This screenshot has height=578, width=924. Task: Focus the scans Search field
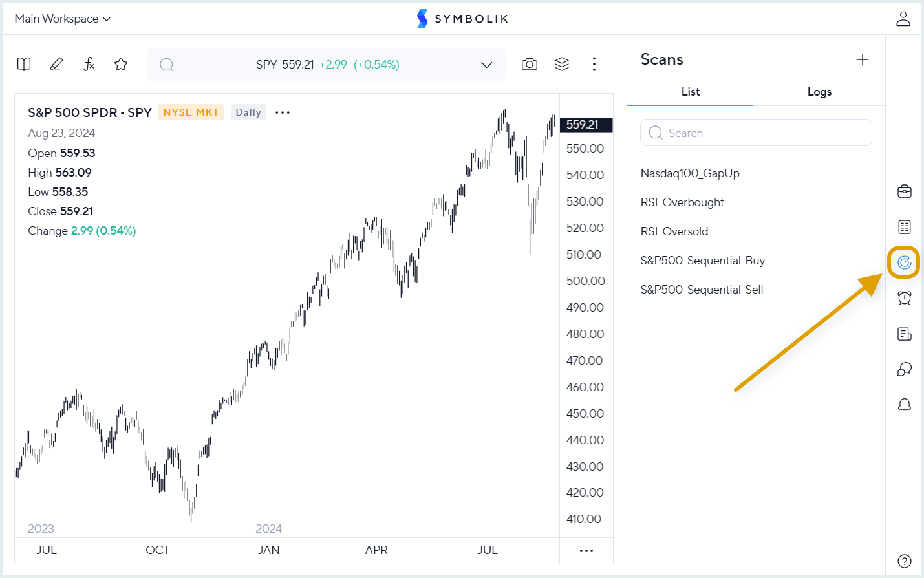point(756,133)
